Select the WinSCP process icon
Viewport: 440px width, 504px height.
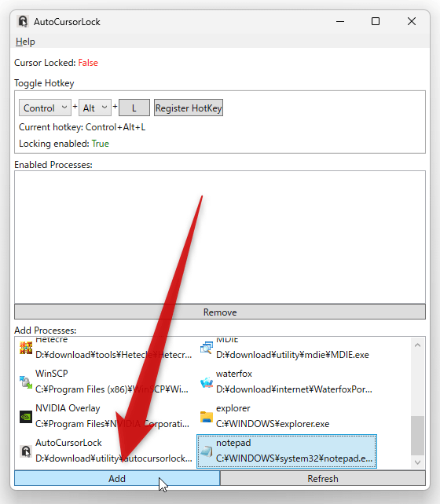(26, 382)
